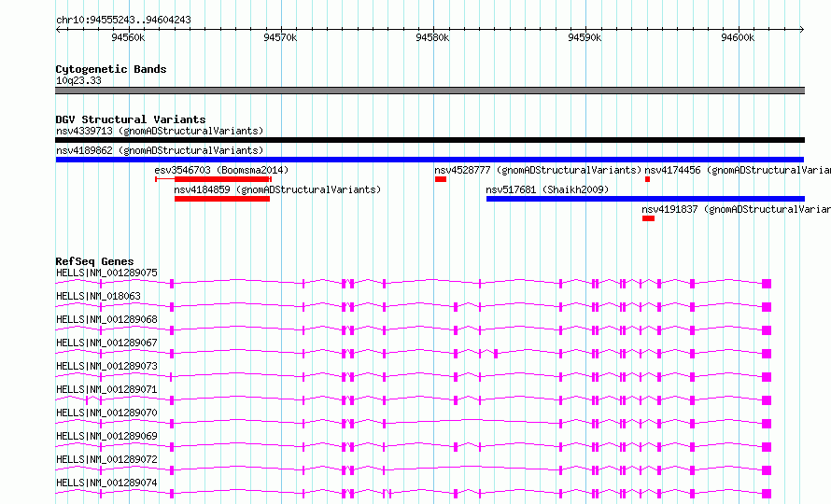This screenshot has width=831, height=504.
Task: Open the nsv517681 (Shaikh2009) label
Action: [547, 189]
